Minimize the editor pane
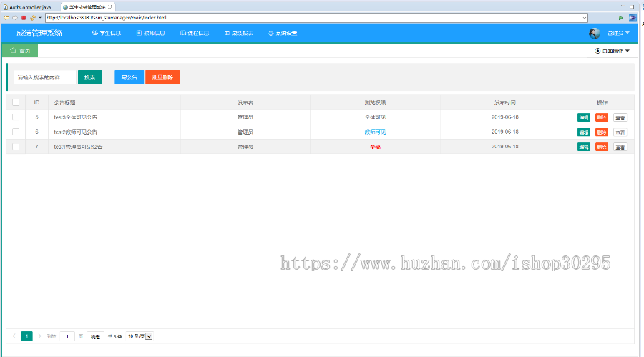The height and width of the screenshot is (357, 644). [x=623, y=6]
